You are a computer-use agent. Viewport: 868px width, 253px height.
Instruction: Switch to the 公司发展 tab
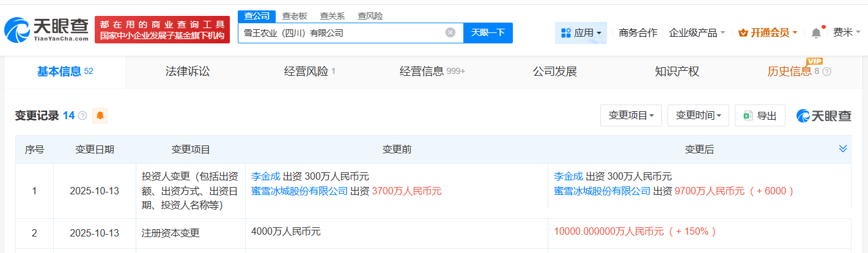554,71
